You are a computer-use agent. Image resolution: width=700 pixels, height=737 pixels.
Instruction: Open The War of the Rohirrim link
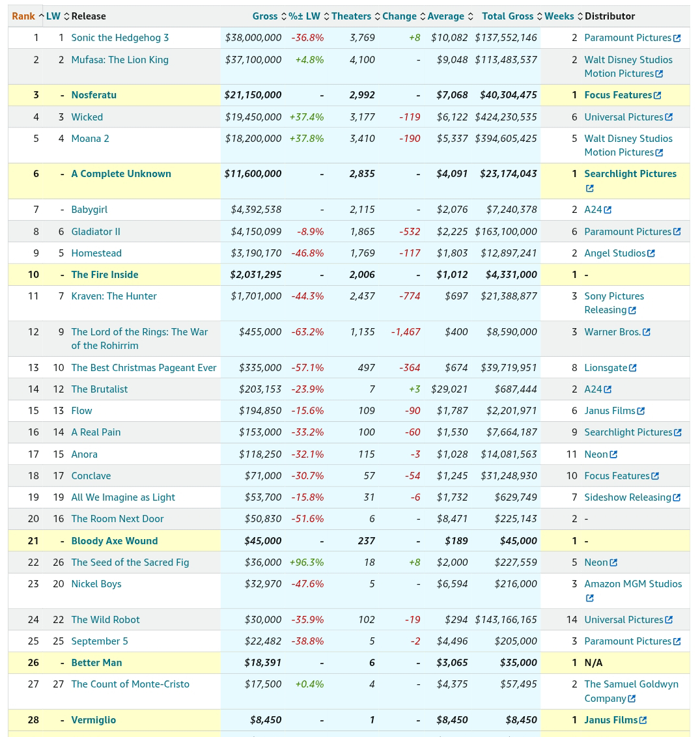[139, 339]
